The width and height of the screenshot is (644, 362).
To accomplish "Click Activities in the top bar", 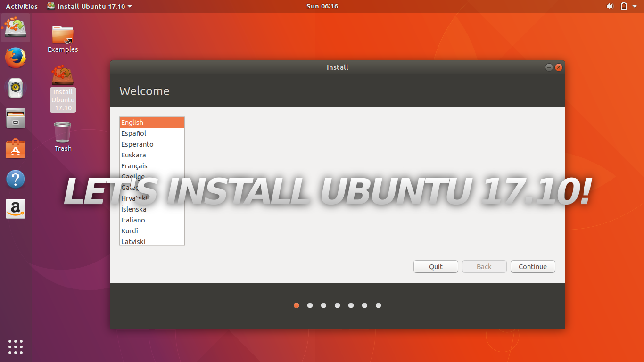I will [21, 6].
